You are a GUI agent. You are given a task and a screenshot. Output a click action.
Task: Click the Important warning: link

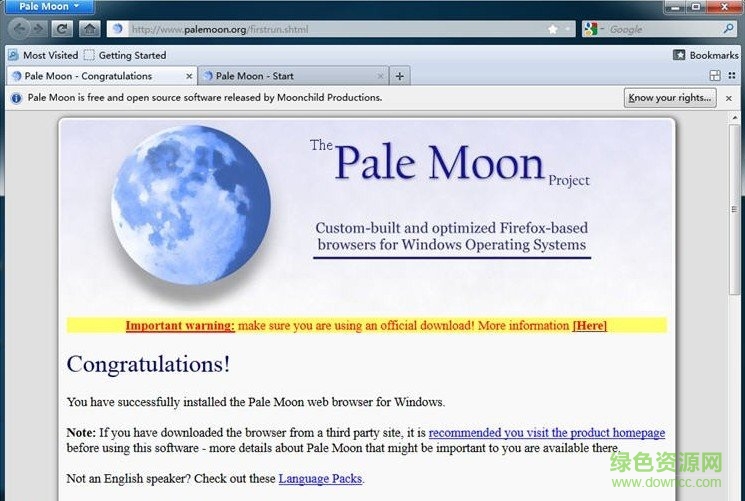180,326
